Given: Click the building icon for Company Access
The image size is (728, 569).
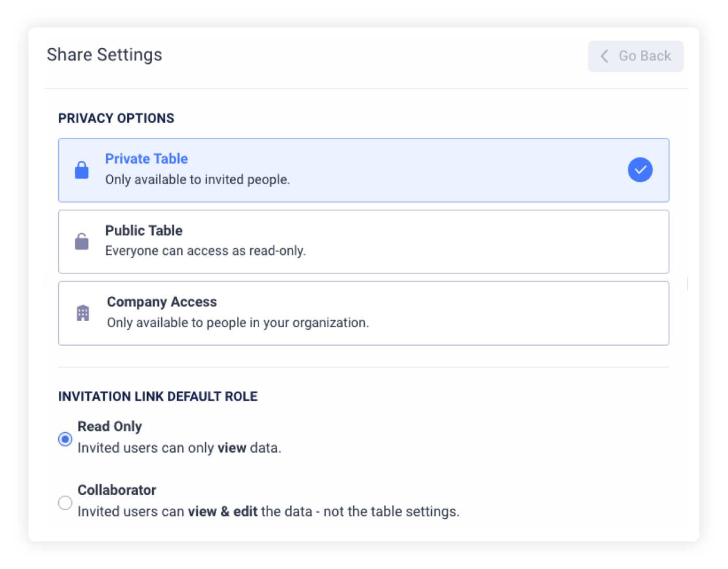Looking at the screenshot, I should coord(83,313).
